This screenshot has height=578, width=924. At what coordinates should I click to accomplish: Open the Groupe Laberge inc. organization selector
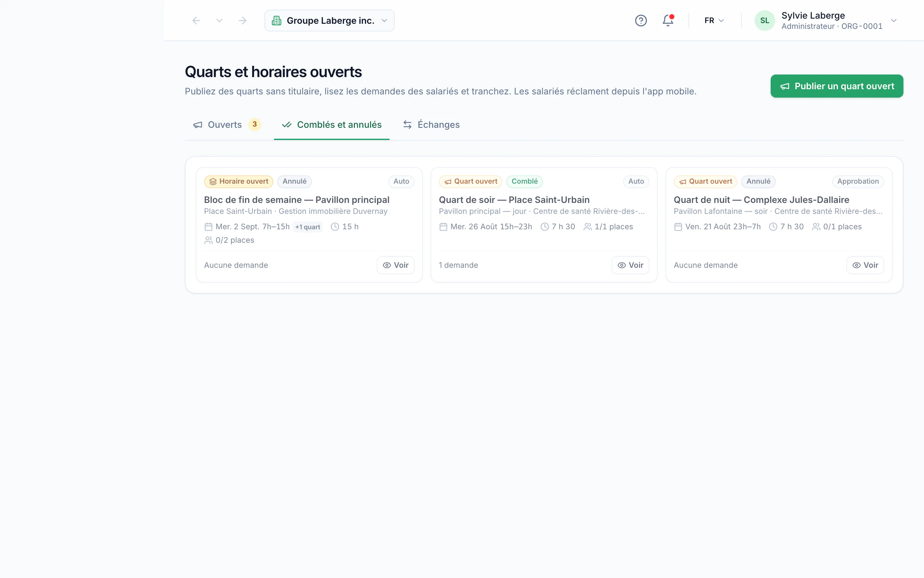(329, 21)
